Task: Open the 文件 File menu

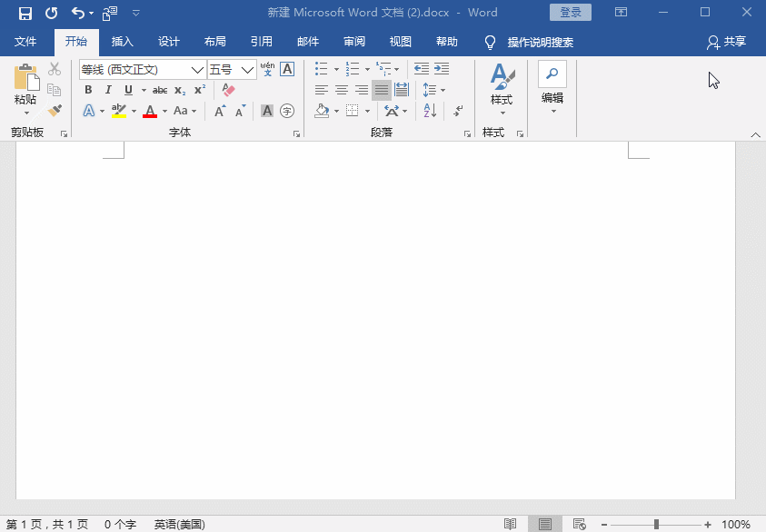Action: tap(25, 42)
